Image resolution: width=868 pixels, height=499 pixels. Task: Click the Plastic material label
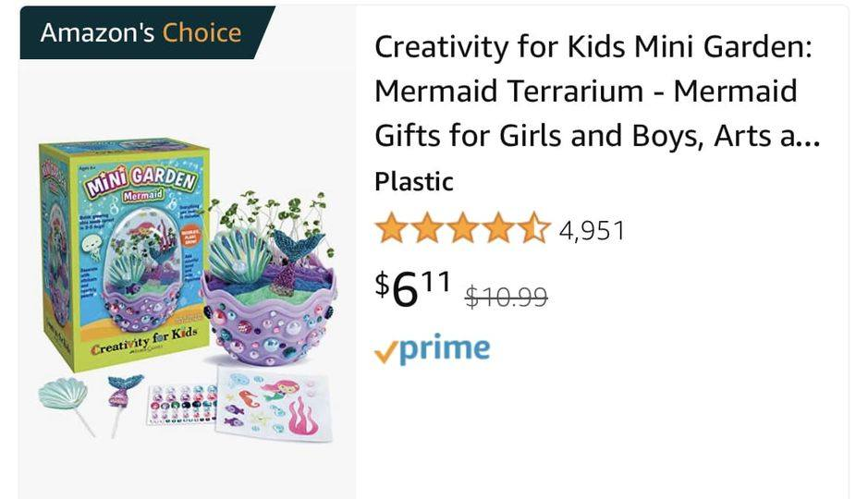click(x=413, y=182)
